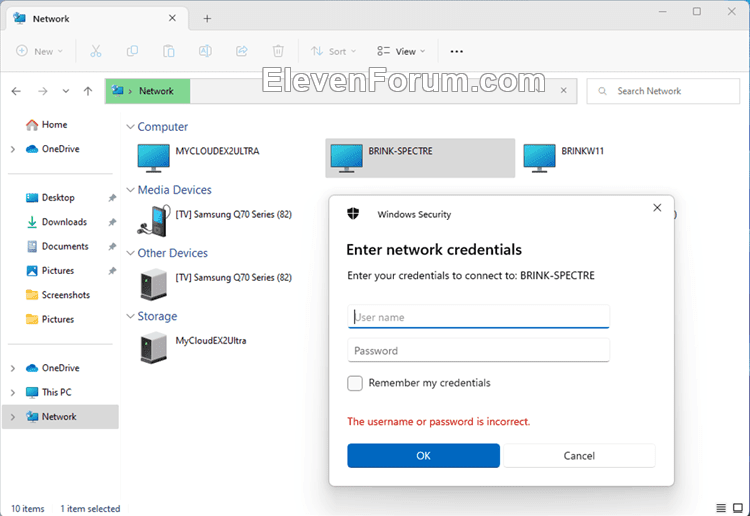Expand top OneDrive in navigation pane

[13, 149]
